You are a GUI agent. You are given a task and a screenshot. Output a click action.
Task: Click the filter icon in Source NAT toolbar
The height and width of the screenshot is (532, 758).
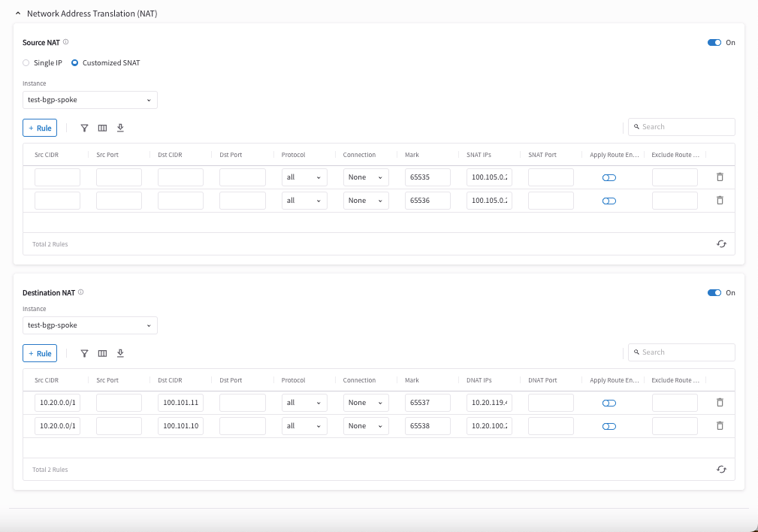pos(84,128)
